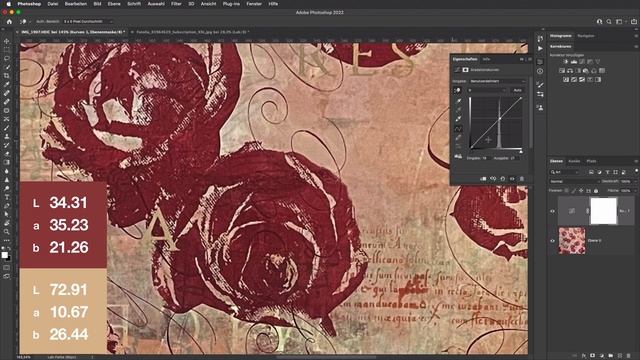Select the Move tool

[7, 41]
